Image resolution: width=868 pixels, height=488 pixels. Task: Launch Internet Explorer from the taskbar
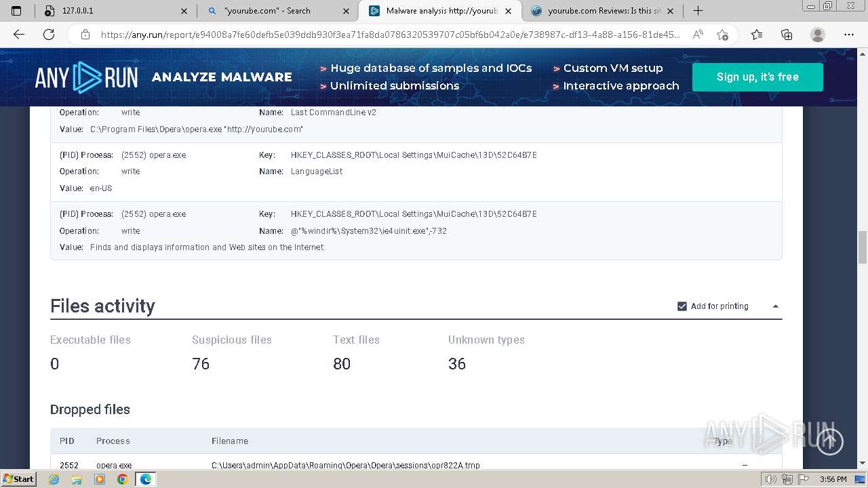[54, 479]
